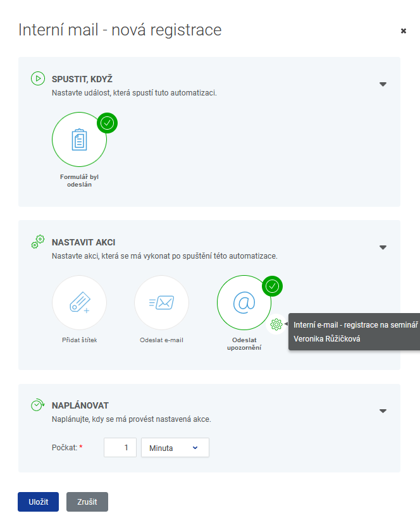420x530 pixels.
Task: Open the Minuta time unit dropdown
Action: pos(175,448)
